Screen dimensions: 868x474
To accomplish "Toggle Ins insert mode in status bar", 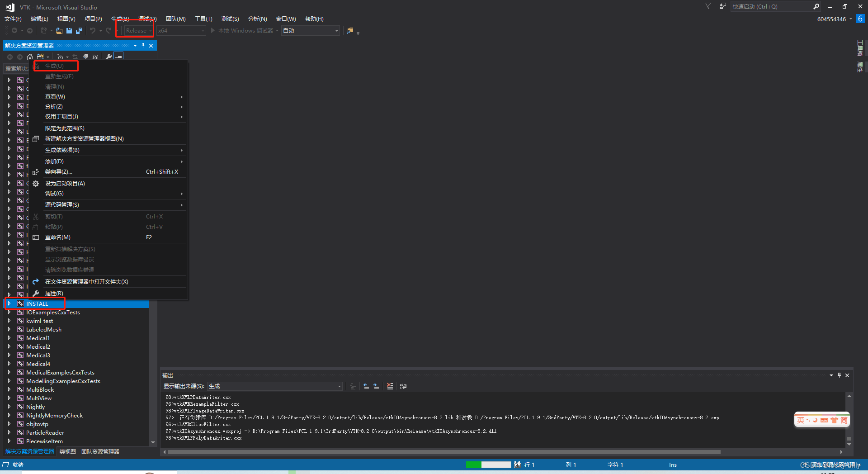I will click(x=673, y=465).
